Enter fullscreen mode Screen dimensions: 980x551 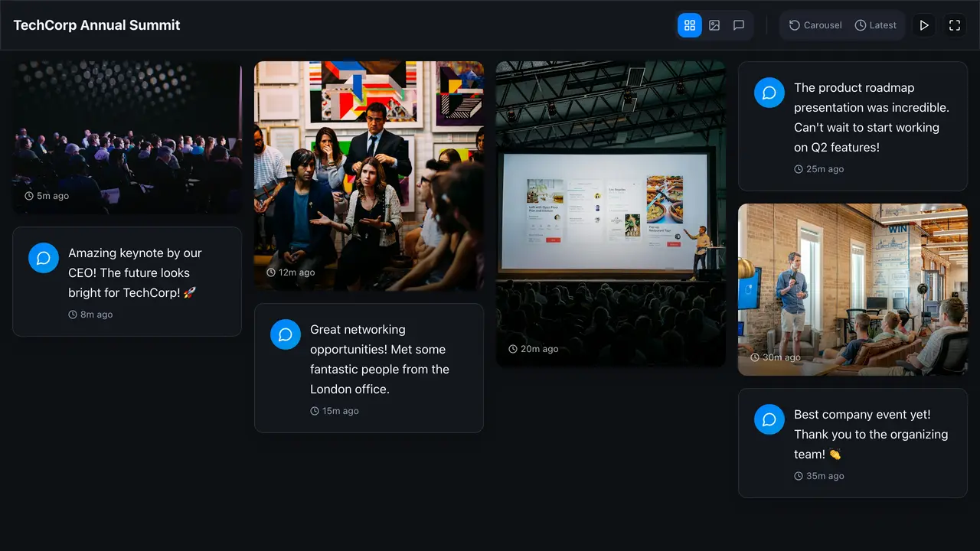point(955,25)
